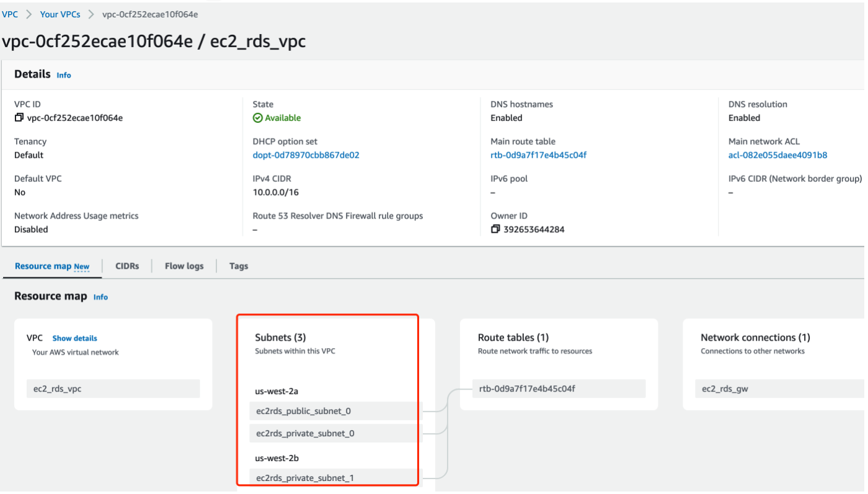Select ec2_rds_vpc in the resource map
Screen dimensions: 868x494
click(113, 388)
